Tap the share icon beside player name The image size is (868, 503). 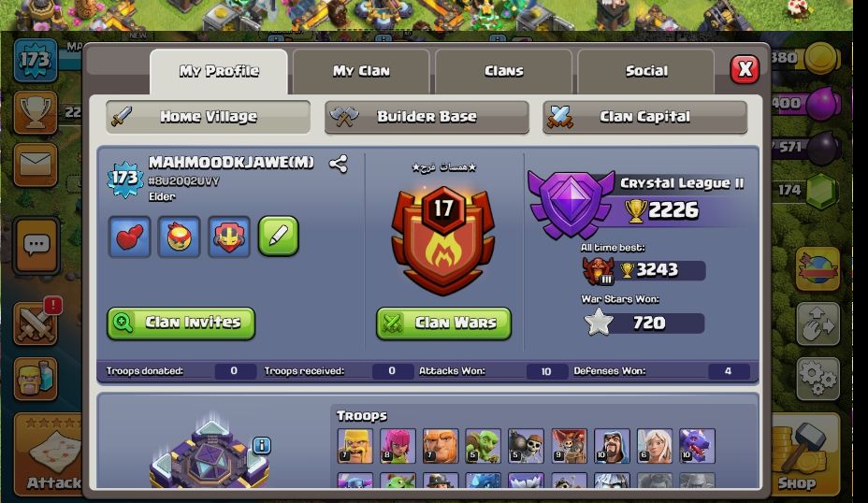pos(339,165)
